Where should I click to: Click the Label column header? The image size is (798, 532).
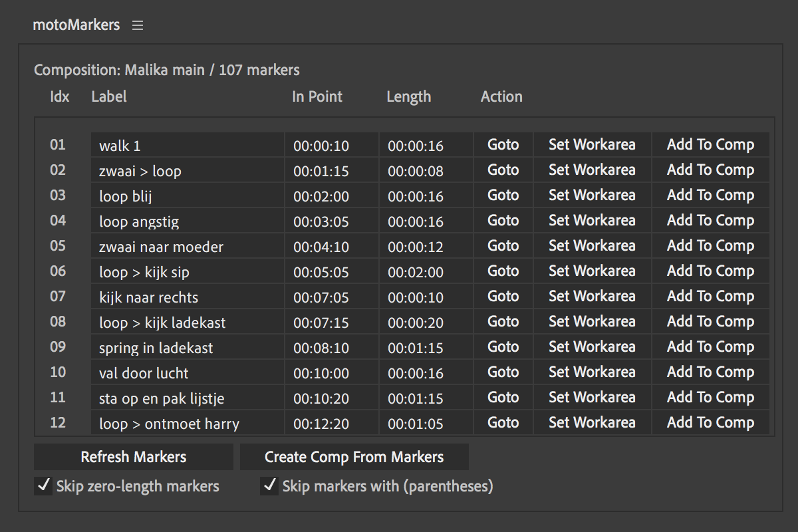(x=109, y=96)
